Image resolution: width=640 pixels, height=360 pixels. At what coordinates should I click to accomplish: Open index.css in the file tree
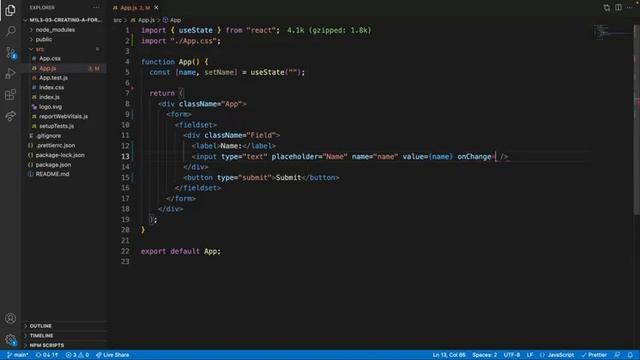pos(64,87)
